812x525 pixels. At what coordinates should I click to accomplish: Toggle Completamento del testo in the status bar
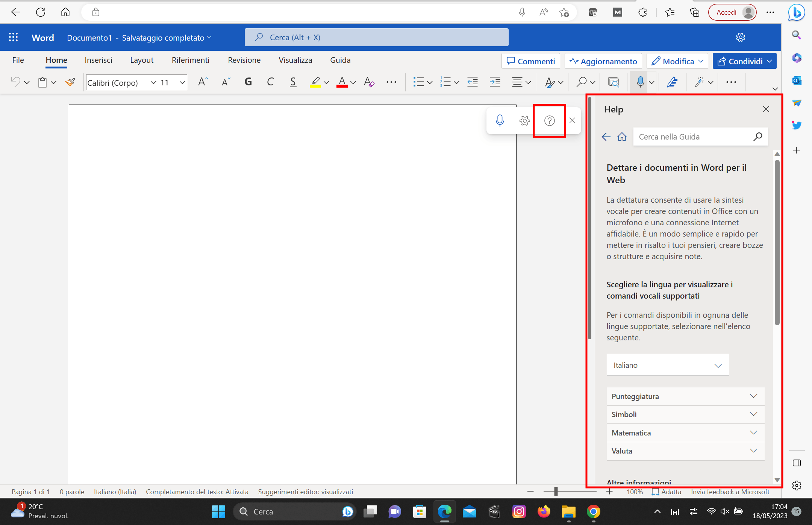[197, 492]
